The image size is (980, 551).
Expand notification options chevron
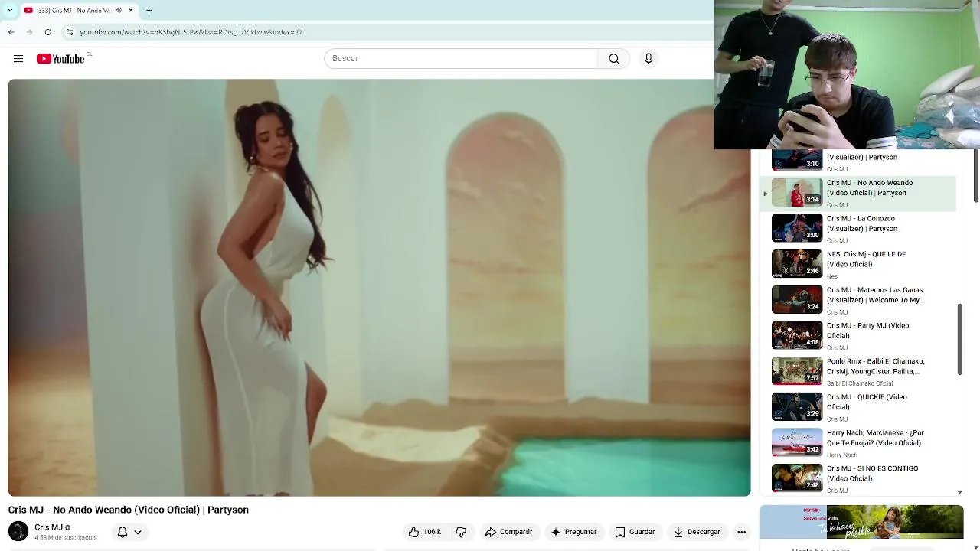[138, 532]
